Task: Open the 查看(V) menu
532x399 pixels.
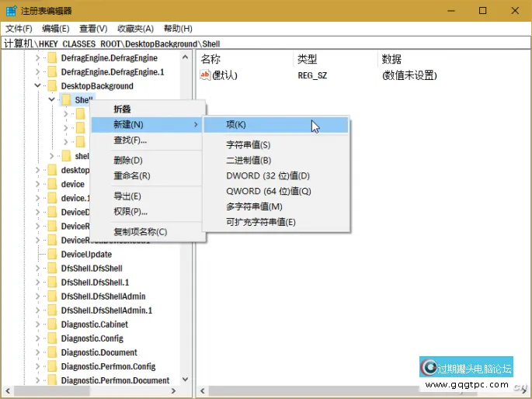Action: tap(93, 29)
